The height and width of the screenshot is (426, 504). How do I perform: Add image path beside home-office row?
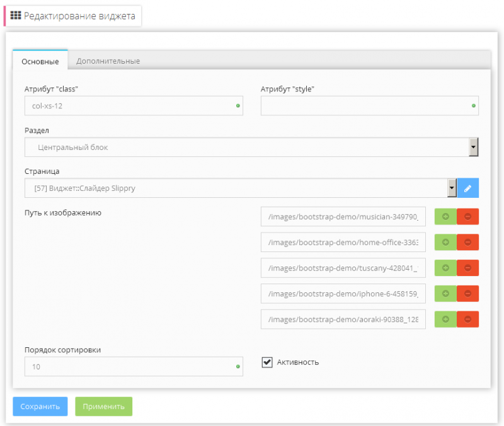[445, 242]
